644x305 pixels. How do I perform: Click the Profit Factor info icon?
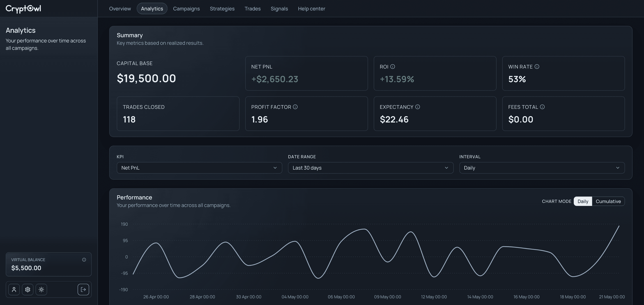(295, 107)
